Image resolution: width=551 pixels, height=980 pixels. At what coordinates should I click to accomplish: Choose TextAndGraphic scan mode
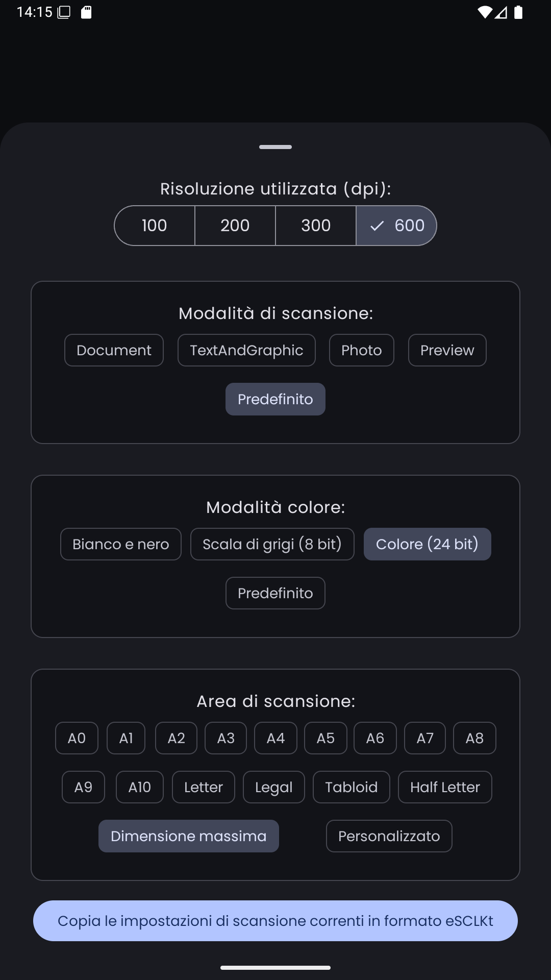(246, 350)
